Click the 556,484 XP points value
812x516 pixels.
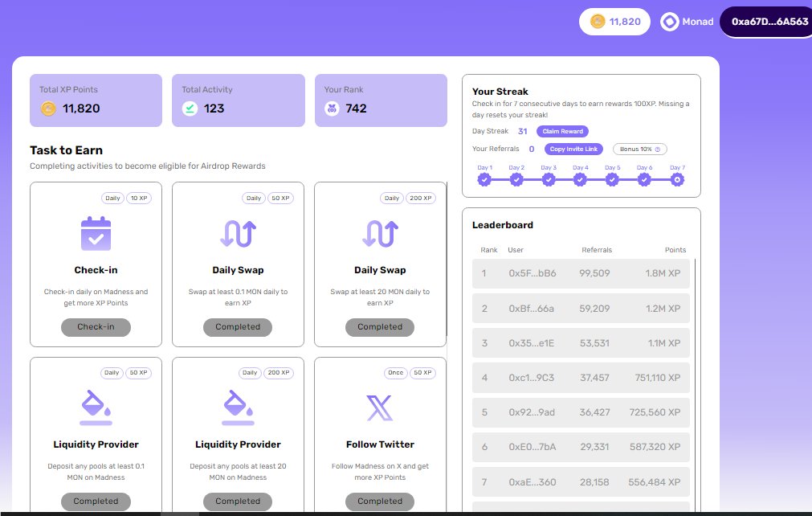click(655, 481)
